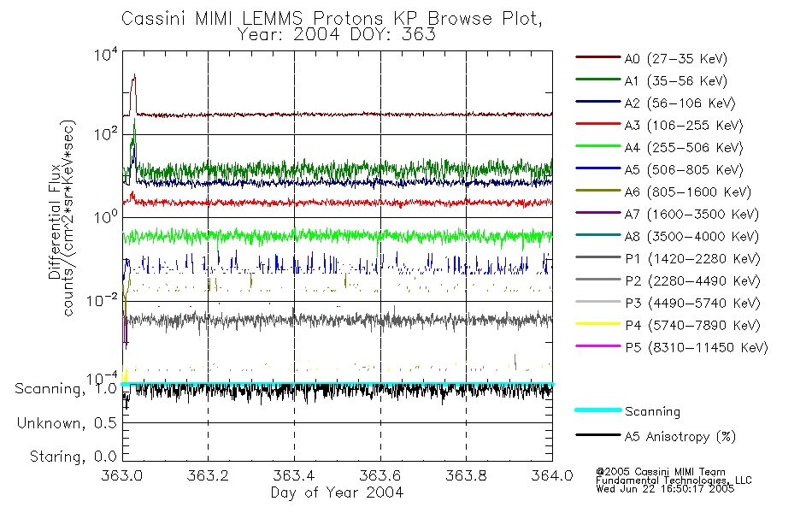Click the A4 (255-506 KeV) legend text
The image size is (812, 513).
(684, 148)
